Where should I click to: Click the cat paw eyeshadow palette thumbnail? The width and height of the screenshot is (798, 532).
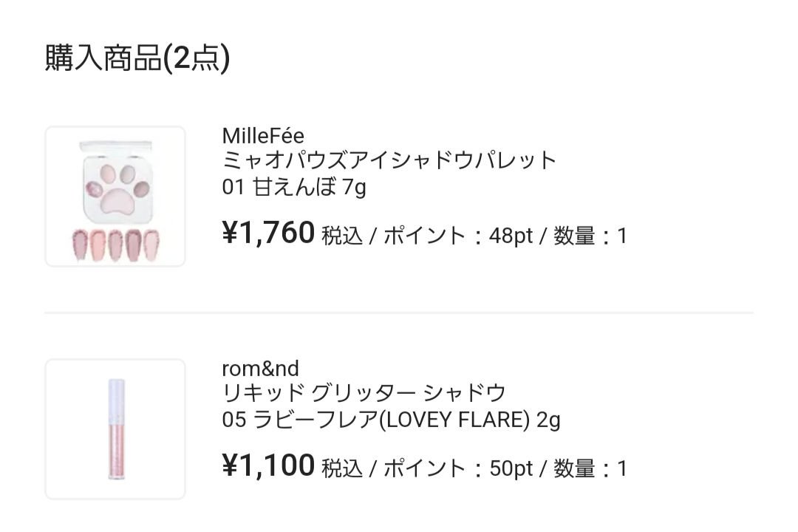pos(115,196)
